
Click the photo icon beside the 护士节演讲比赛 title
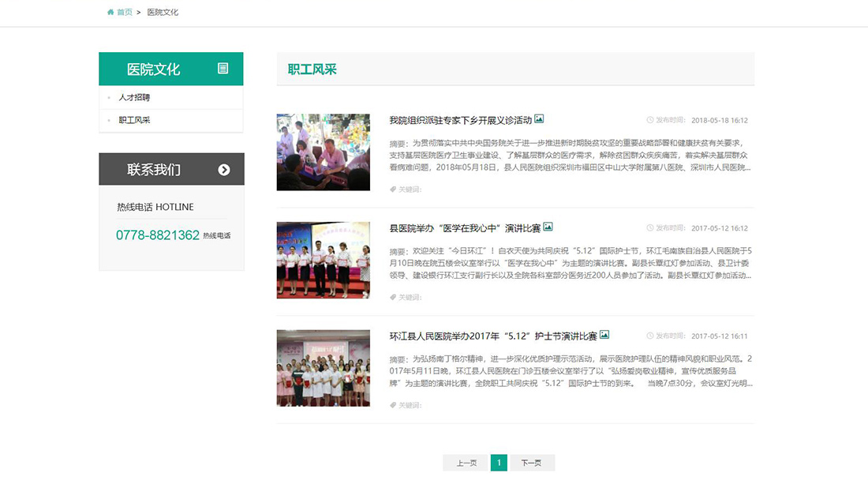tap(604, 334)
